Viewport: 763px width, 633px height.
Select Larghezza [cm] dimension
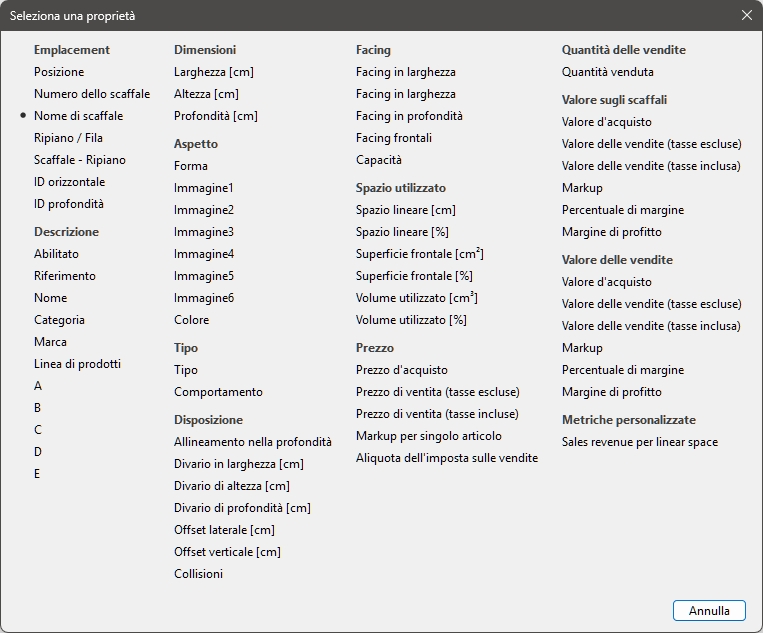tap(213, 72)
